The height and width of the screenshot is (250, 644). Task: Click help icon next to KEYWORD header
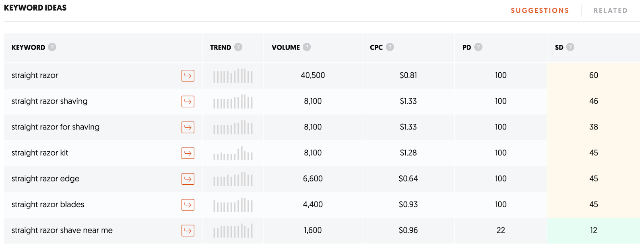pos(52,47)
